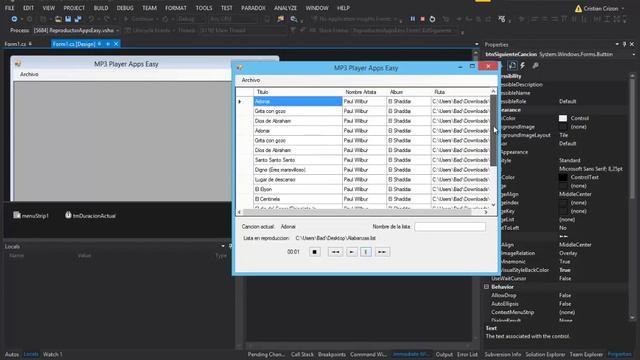
Task: Open the Call Stack tab
Action: (x=302, y=354)
